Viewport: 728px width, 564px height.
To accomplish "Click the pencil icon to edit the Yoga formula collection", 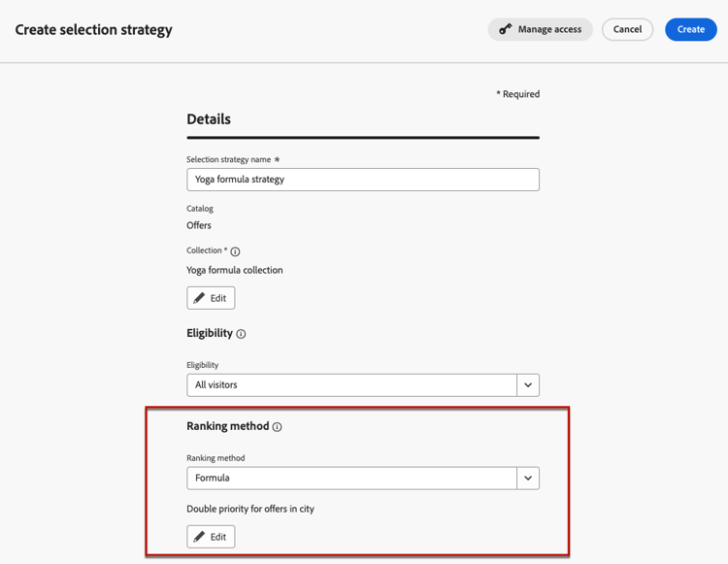I will (199, 298).
